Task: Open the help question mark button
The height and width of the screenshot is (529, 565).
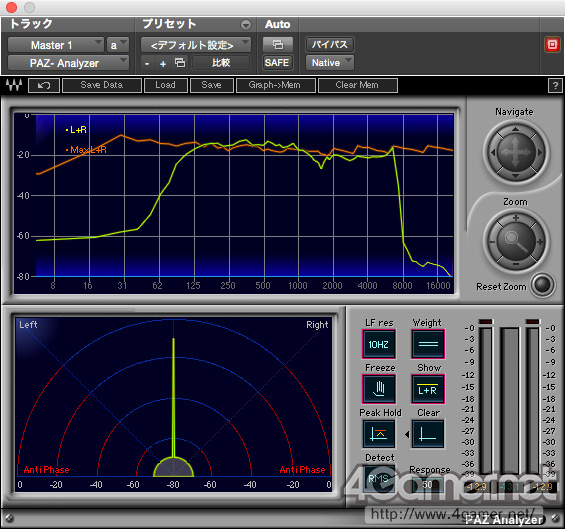Action: coord(555,85)
